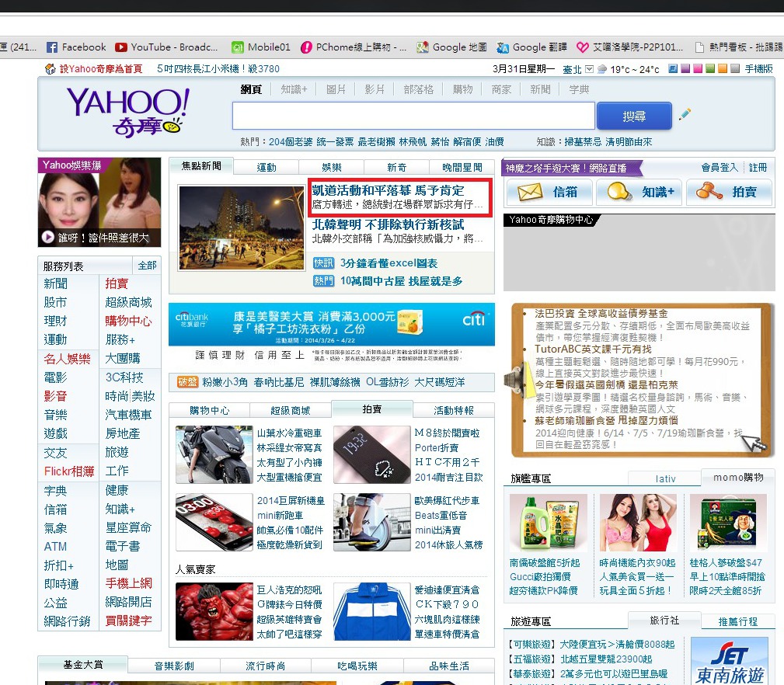Image resolution: width=784 pixels, height=685 pixels.
Task: Open 全部 services link
Action: tap(147, 266)
